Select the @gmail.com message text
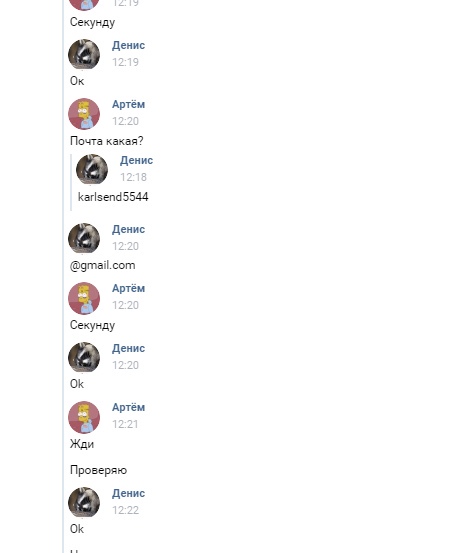The height and width of the screenshot is (553, 471). click(103, 266)
